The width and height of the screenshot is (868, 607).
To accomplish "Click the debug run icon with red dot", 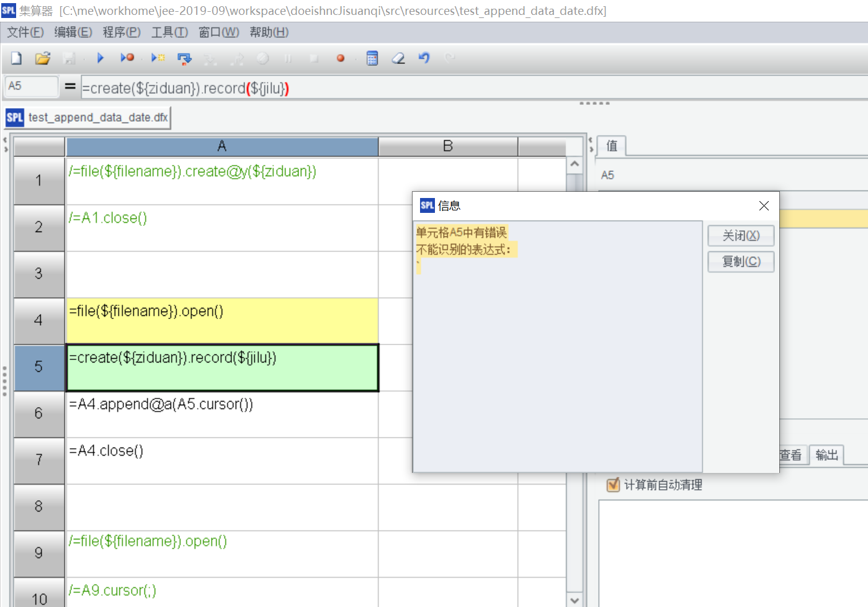I will (x=127, y=58).
